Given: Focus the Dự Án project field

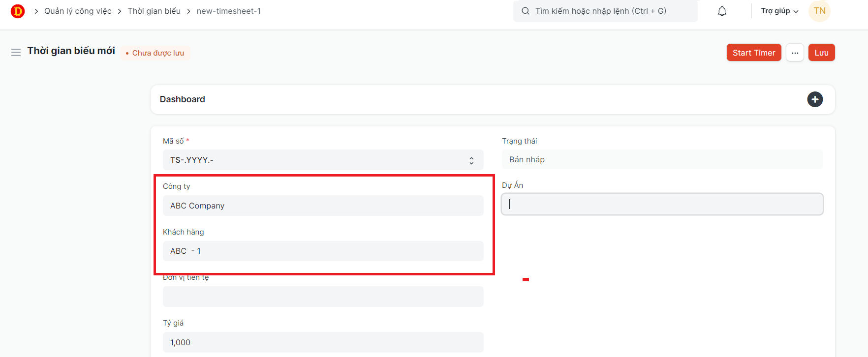Looking at the screenshot, I should 662,204.
